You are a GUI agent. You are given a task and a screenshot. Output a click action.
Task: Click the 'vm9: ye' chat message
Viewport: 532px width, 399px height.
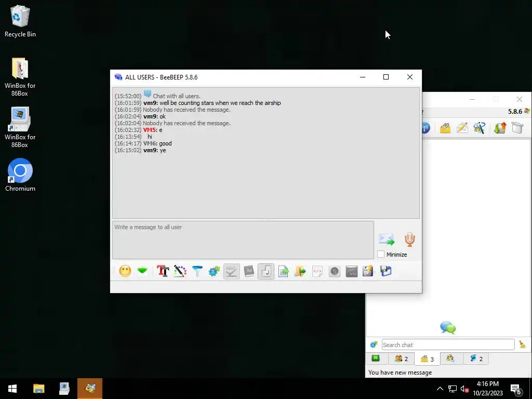(155, 150)
